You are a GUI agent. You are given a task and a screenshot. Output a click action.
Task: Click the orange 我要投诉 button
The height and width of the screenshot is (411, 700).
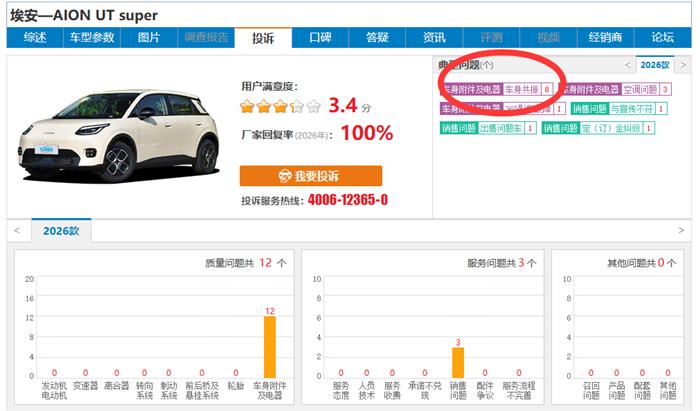311,176
